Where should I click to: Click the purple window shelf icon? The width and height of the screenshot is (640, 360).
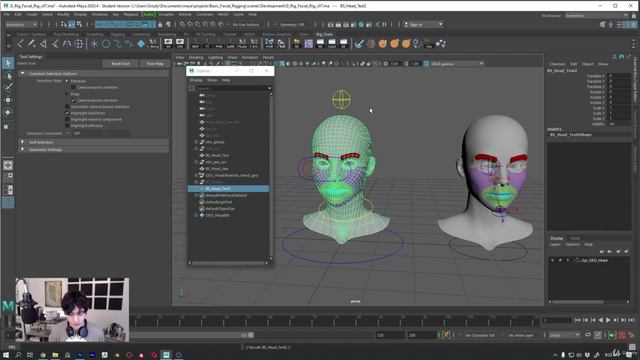[309, 44]
